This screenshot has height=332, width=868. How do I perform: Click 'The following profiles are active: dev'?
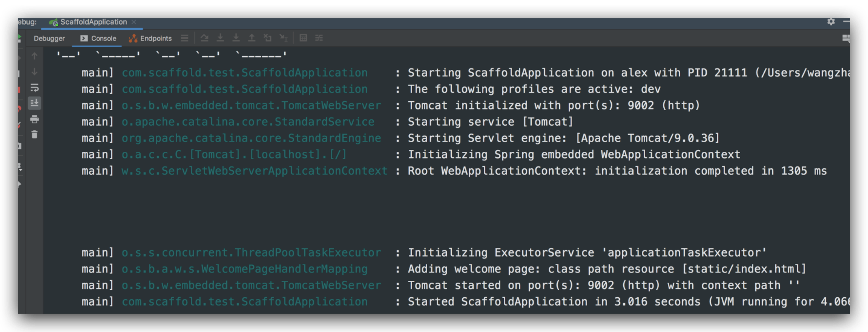coord(534,89)
